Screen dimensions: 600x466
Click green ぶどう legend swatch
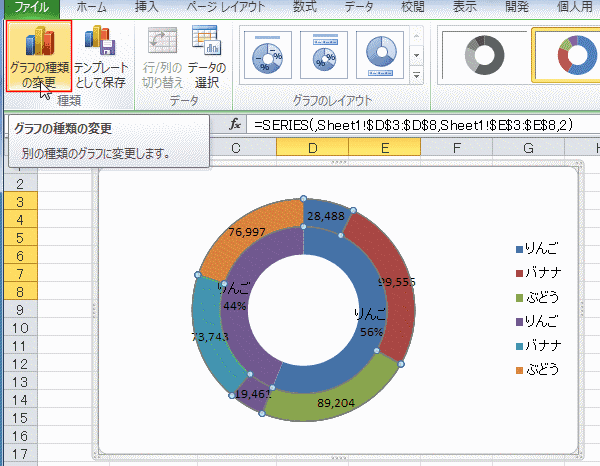coord(519,298)
